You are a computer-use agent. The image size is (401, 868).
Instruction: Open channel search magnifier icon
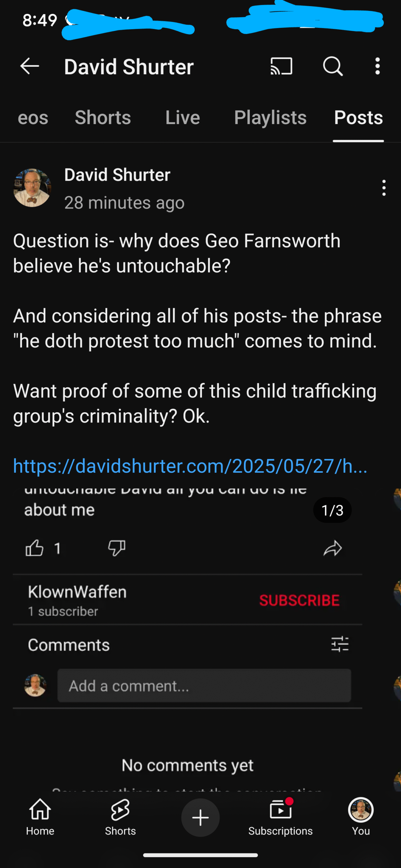[x=333, y=66]
